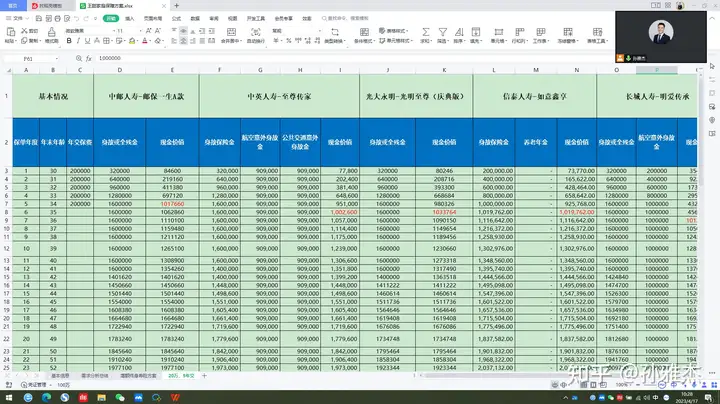
Task: Click the Wrap Text (自动换行) button
Action: (256, 35)
